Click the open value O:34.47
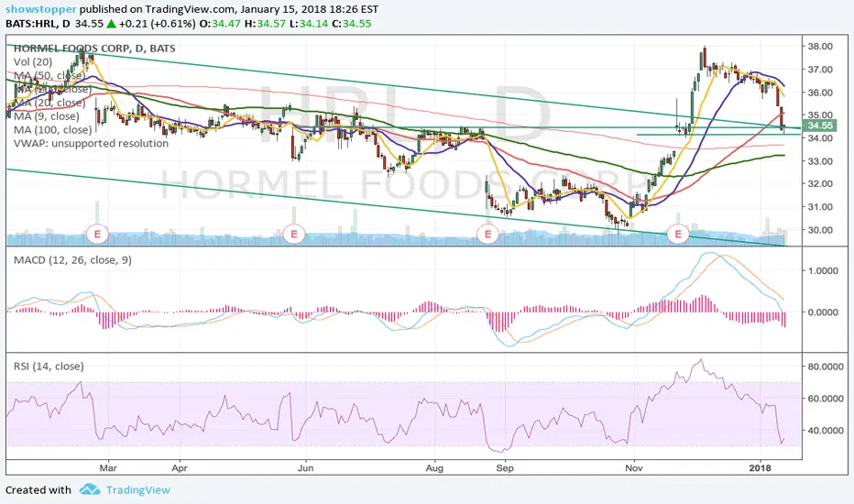This screenshot has height=504, width=854. tap(221, 24)
